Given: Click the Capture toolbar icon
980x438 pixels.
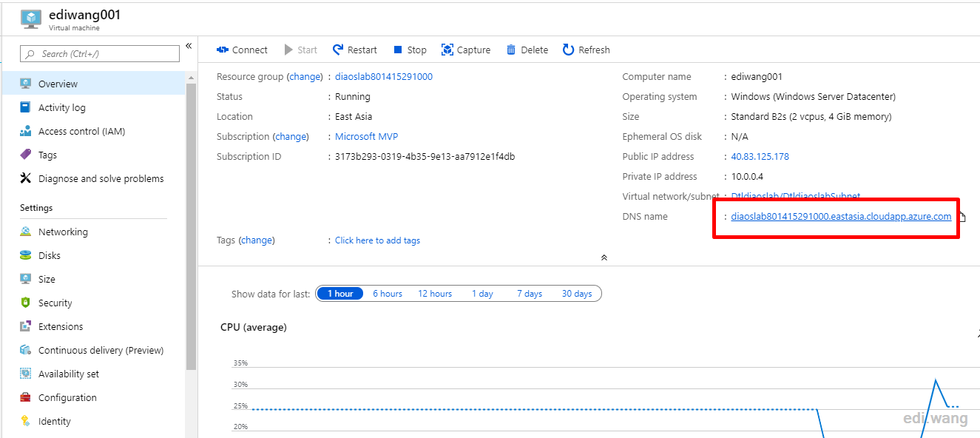Looking at the screenshot, I should pyautogui.click(x=447, y=50).
